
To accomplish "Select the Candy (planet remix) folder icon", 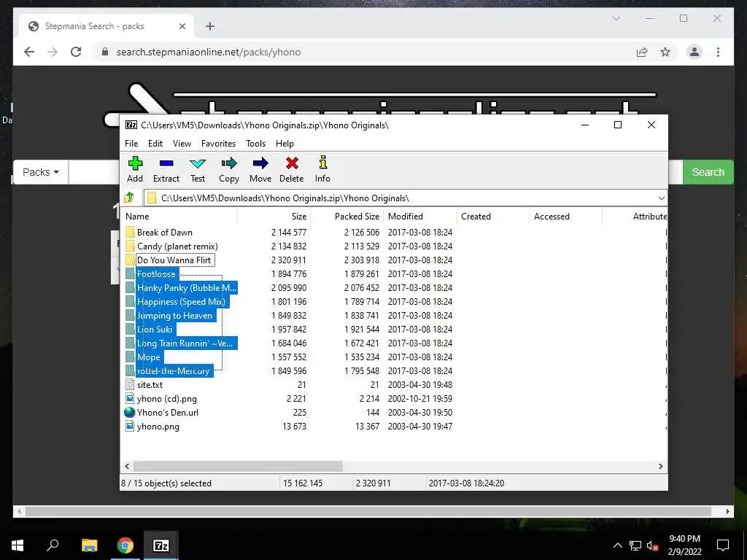I will [130, 246].
